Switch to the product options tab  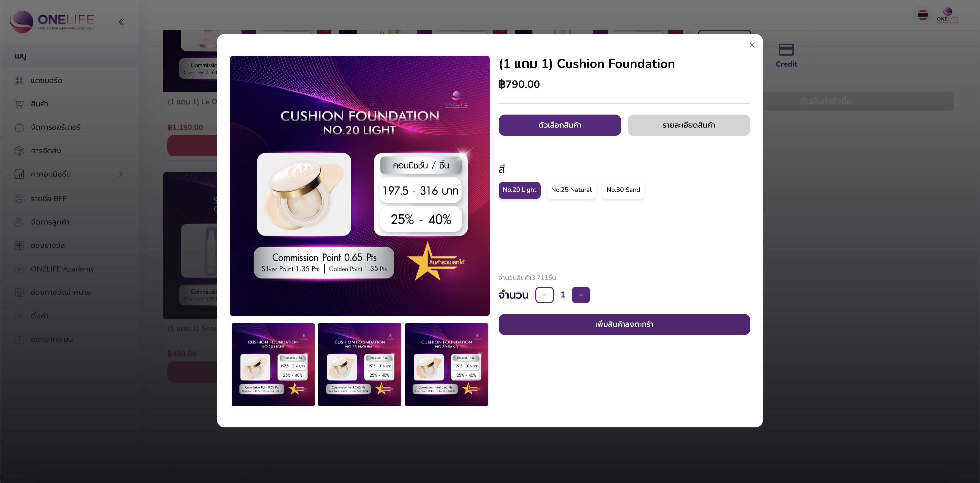[560, 125]
